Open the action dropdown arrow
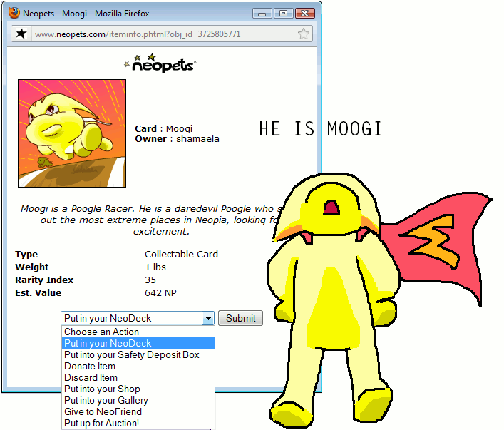This screenshot has width=504, height=430. pos(208,318)
